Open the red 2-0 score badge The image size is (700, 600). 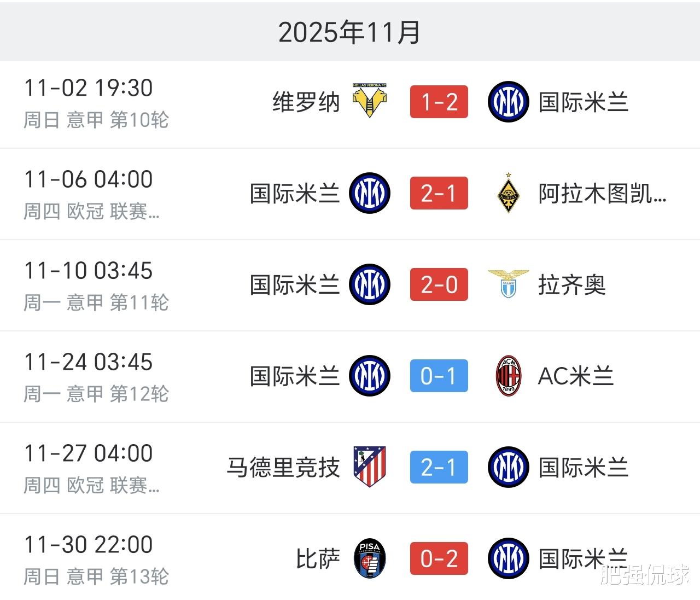coord(439,284)
